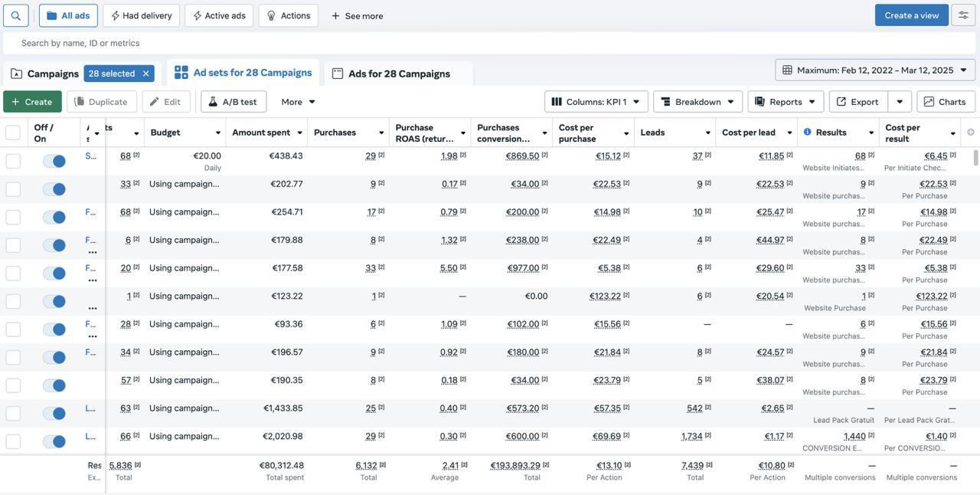Open the Cost per lead column dropdown arrow
The height and width of the screenshot is (495, 980).
[x=789, y=133]
